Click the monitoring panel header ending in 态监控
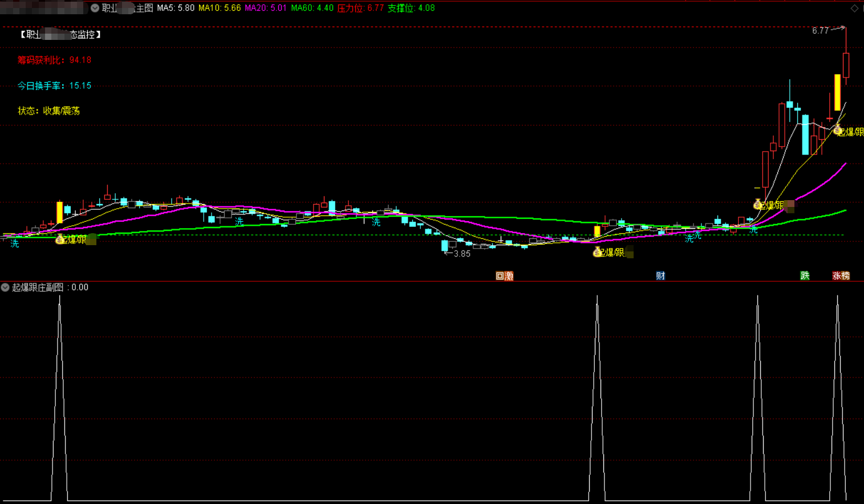Screen dimensions: 864x504 60,35
